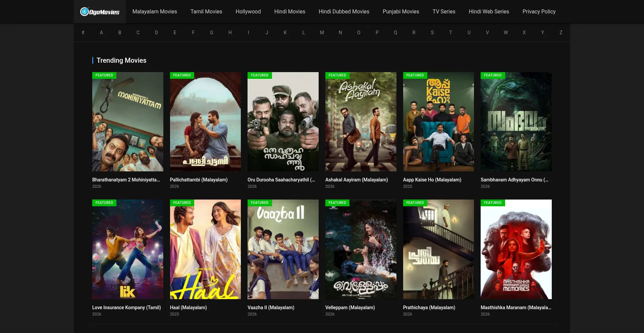
Task: Filter movies by letter W
Action: click(506, 33)
